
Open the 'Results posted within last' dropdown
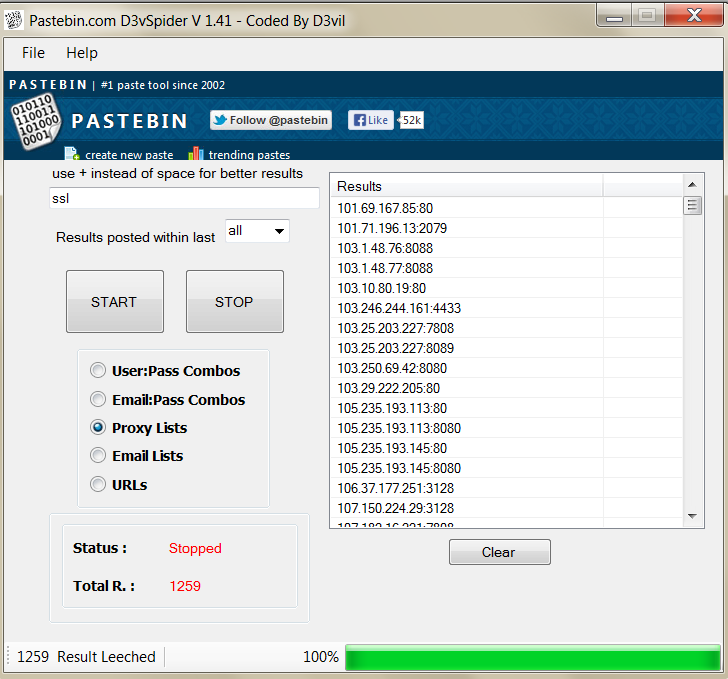pos(257,231)
